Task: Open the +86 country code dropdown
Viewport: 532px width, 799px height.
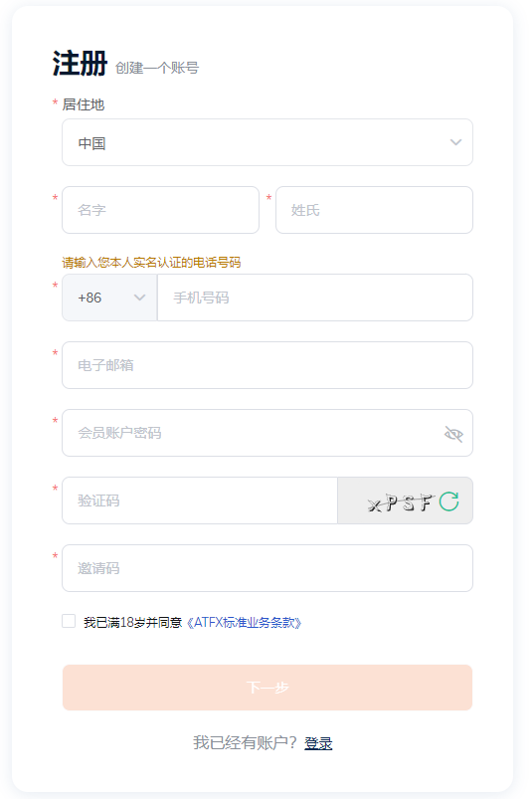Action: 109,298
